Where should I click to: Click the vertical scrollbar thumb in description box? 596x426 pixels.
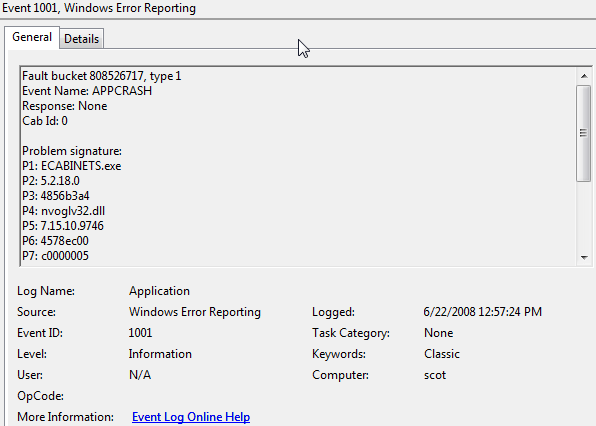point(583,133)
